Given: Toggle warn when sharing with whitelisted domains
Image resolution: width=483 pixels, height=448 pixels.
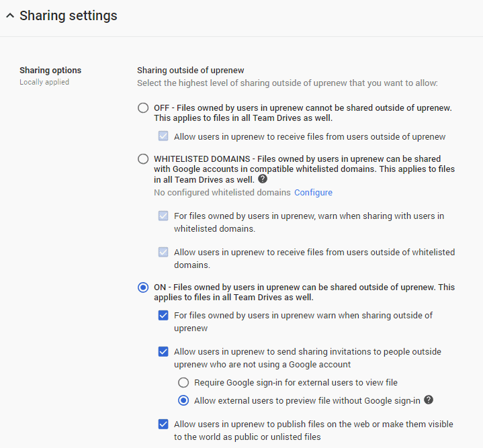Looking at the screenshot, I should point(163,216).
